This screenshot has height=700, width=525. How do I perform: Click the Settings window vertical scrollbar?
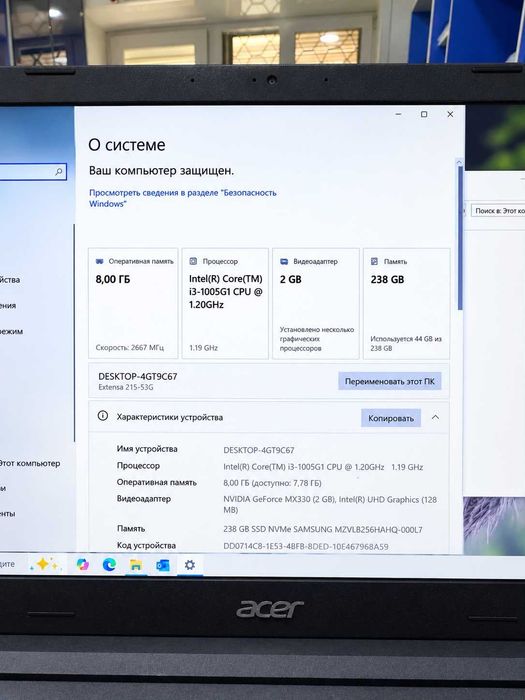click(460, 236)
